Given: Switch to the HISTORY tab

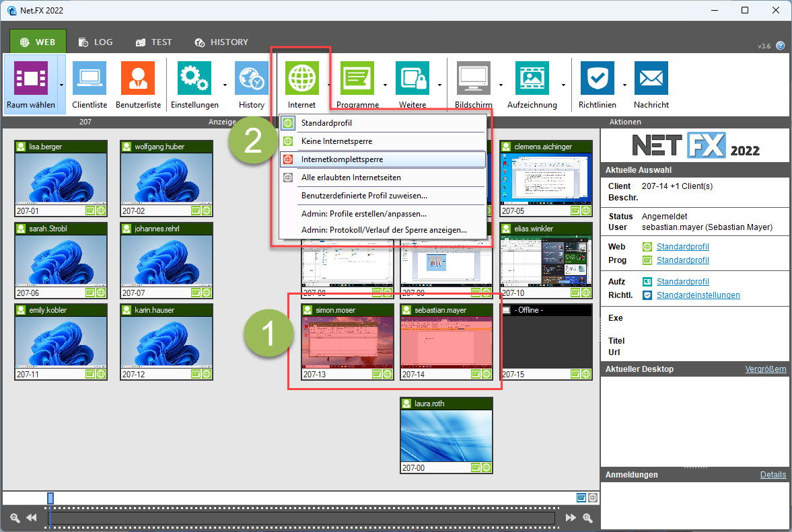Looking at the screenshot, I should [221, 42].
